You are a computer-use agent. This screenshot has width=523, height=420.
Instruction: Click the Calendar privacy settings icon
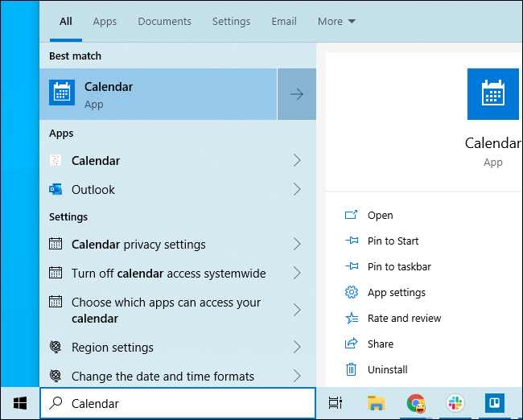(x=56, y=244)
